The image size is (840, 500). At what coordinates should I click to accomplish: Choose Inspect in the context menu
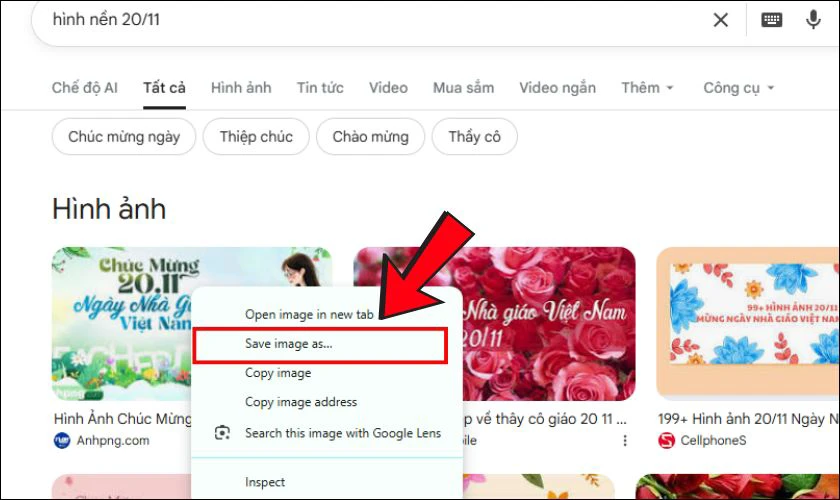click(x=265, y=482)
